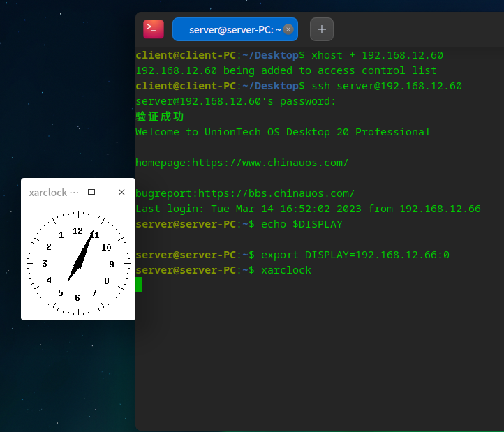This screenshot has width=504, height=432.
Task: Click the 'xarclock' command in terminal
Action: (x=286, y=270)
